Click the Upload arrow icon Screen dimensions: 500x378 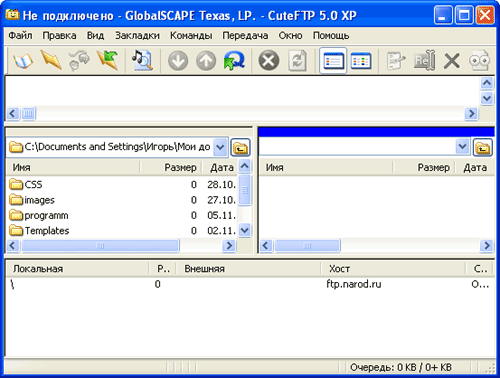206,61
